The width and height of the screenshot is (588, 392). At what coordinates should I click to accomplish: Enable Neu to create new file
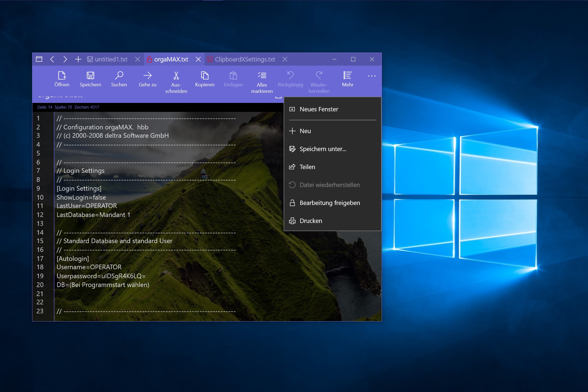pyautogui.click(x=305, y=130)
